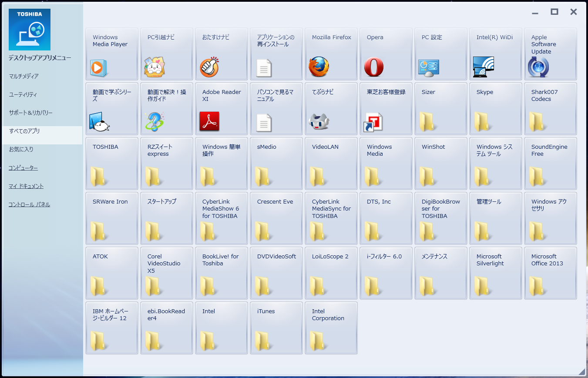This screenshot has width=588, height=378.
Task: Open the TOSHIBA folder tile
Action: pyautogui.click(x=112, y=164)
